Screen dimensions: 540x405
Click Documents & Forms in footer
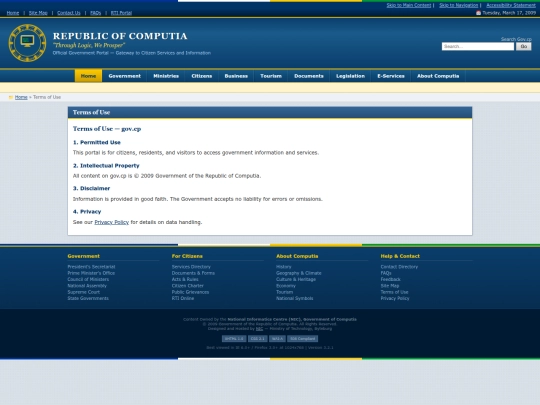tap(193, 273)
